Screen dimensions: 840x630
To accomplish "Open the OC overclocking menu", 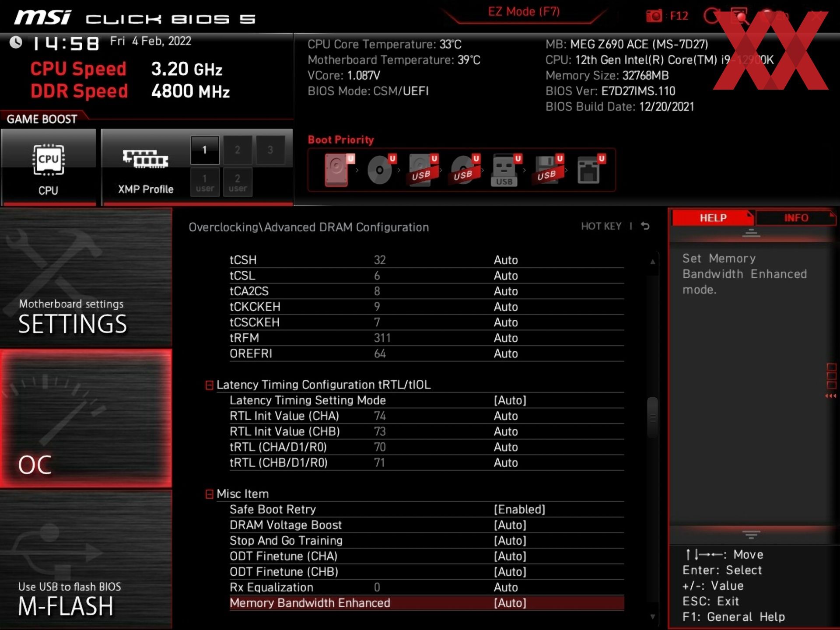I will [x=86, y=419].
